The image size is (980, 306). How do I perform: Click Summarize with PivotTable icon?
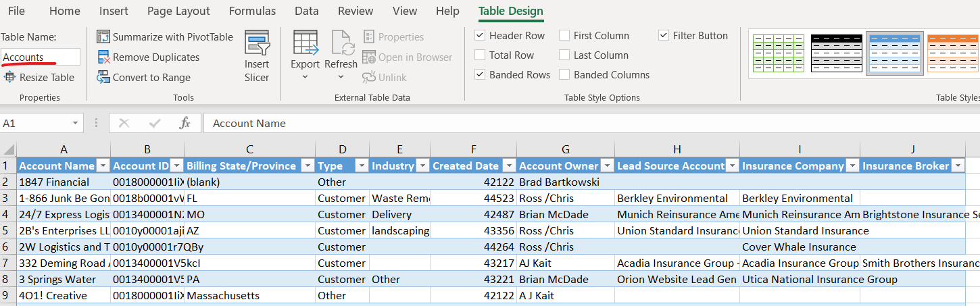(x=103, y=36)
